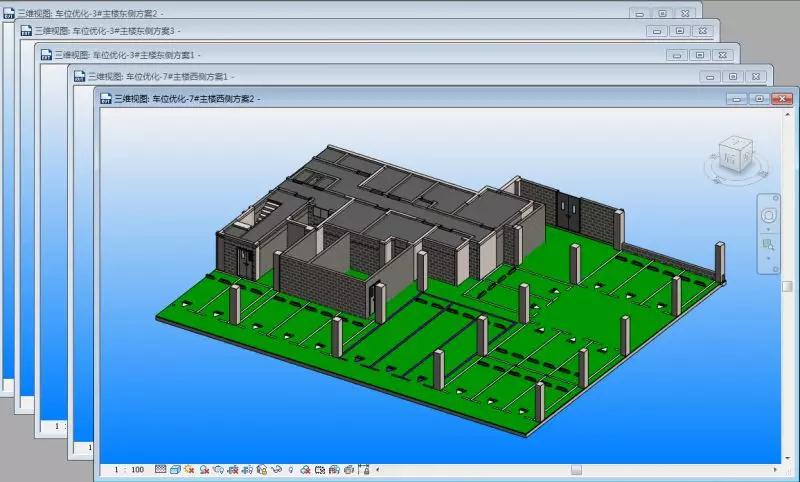Click the horizontal scrollbar thumb at bottom
The width and height of the screenshot is (800, 482).
coord(576,470)
